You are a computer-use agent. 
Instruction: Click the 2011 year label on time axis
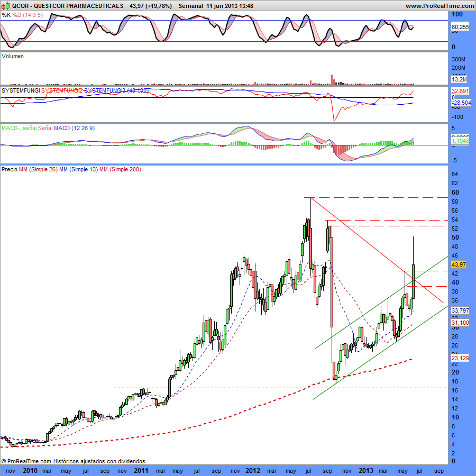click(141, 471)
